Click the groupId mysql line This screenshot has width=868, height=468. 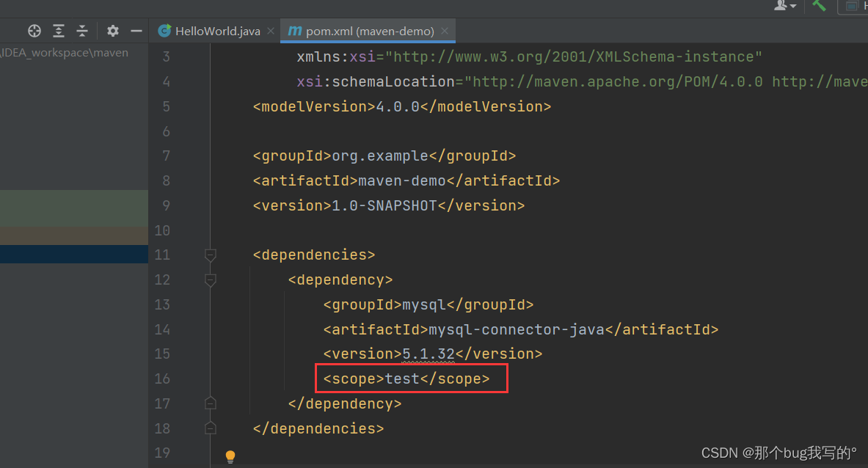click(428, 305)
